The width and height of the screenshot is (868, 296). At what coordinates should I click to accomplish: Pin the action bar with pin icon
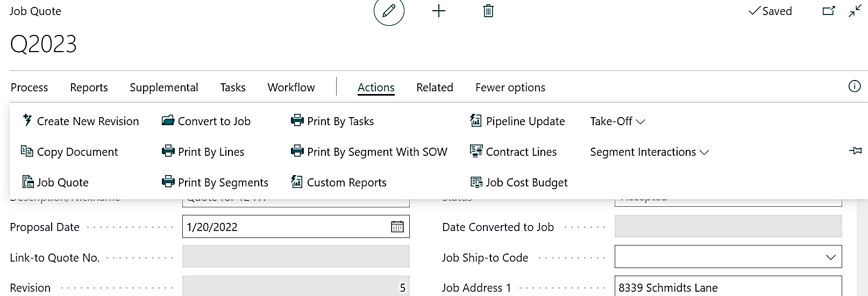click(855, 151)
